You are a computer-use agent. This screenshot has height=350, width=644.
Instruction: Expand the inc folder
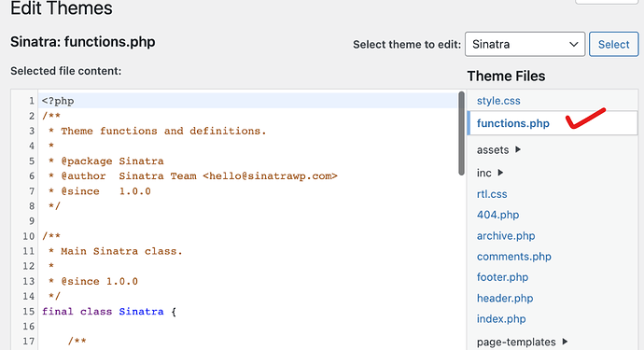(x=490, y=173)
